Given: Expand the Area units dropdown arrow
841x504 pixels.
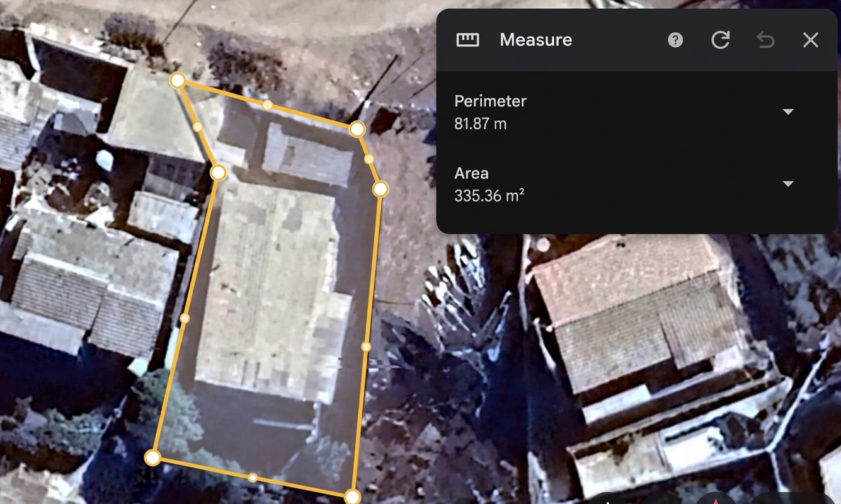Looking at the screenshot, I should (787, 184).
